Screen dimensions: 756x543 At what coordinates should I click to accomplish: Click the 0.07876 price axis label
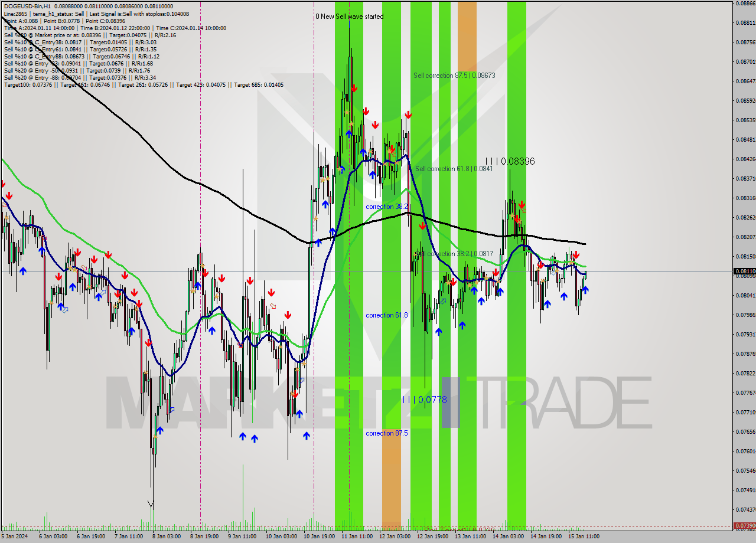tap(746, 354)
